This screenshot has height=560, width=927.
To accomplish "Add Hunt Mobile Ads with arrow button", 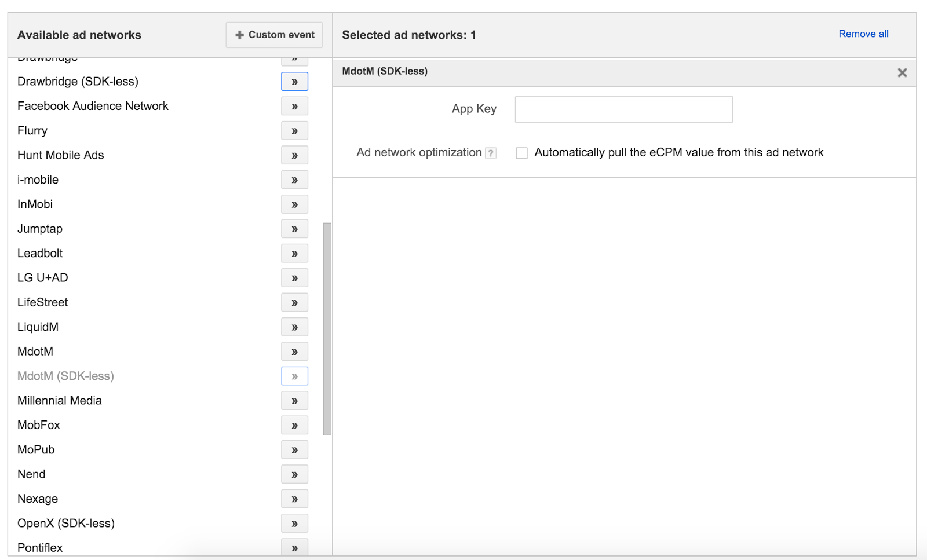I will (x=294, y=155).
